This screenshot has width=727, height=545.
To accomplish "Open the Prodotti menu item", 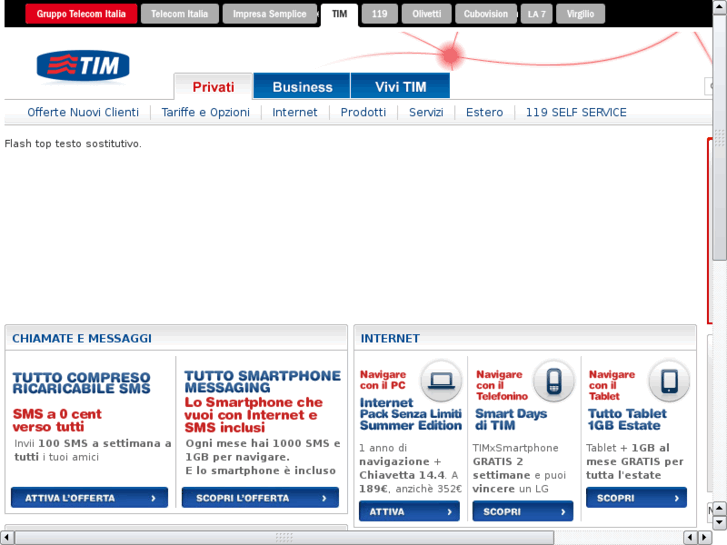I will [363, 112].
